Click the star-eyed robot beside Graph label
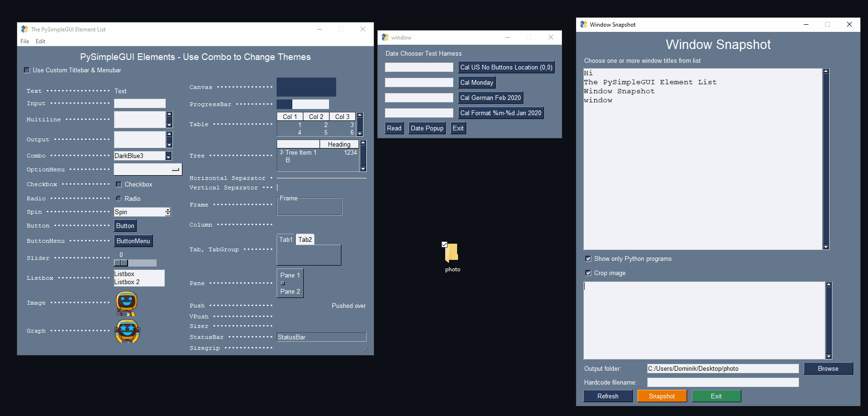 coord(127,331)
